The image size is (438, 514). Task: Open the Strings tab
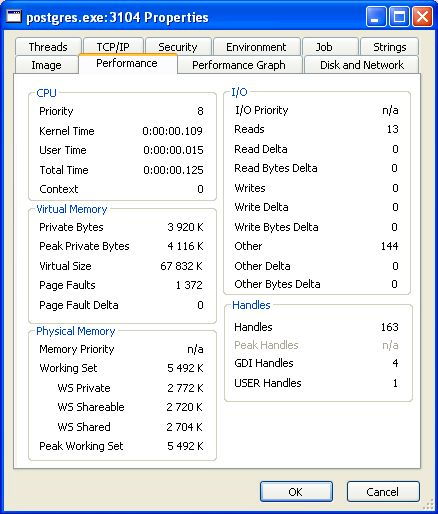[389, 47]
